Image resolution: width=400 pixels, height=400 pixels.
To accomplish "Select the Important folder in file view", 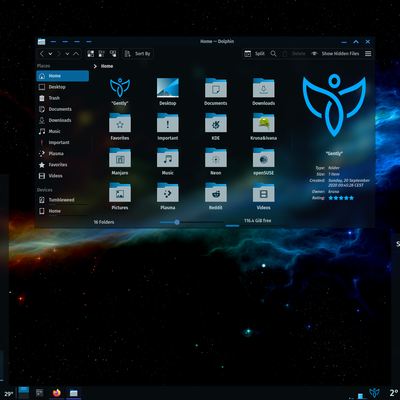I will click(168, 123).
